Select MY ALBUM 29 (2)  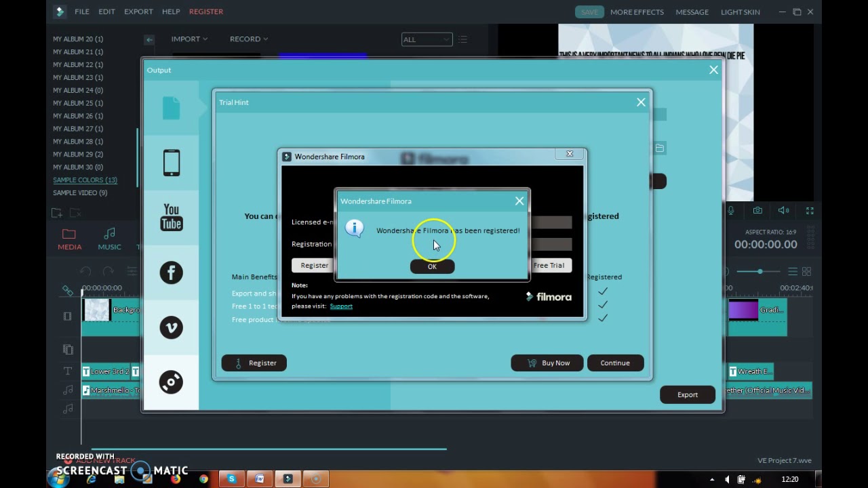78,155
